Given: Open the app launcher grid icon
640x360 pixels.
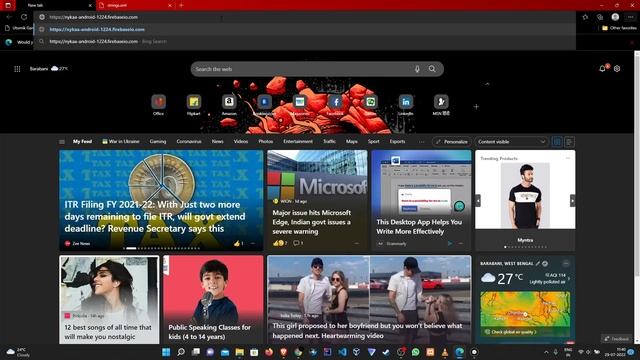Looking at the screenshot, I should point(17,69).
